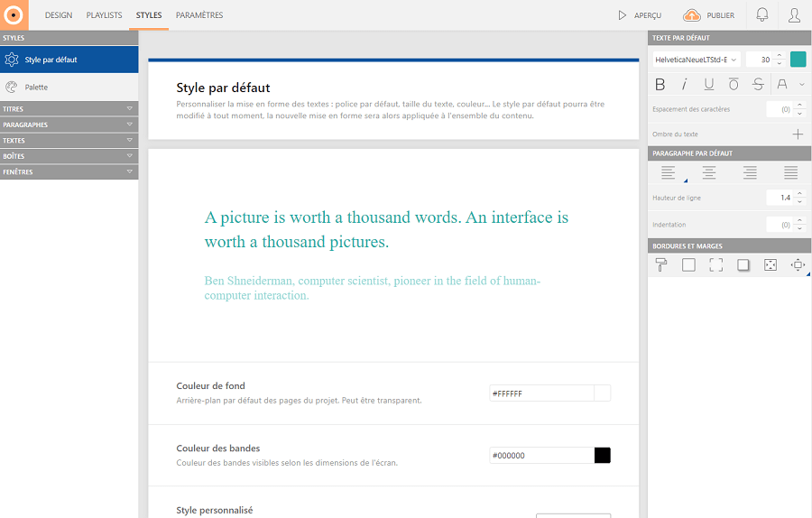Decrease line height with down arrow
This screenshot has width=812, height=518.
click(799, 202)
